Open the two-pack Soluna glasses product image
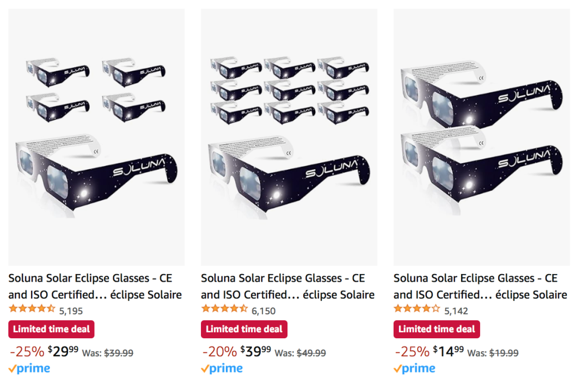The width and height of the screenshot is (588, 391). pos(482,137)
